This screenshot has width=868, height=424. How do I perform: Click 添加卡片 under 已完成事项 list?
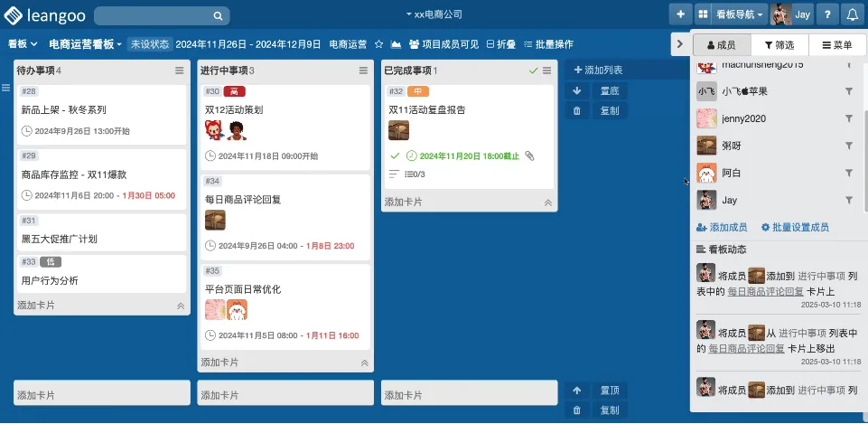(404, 203)
